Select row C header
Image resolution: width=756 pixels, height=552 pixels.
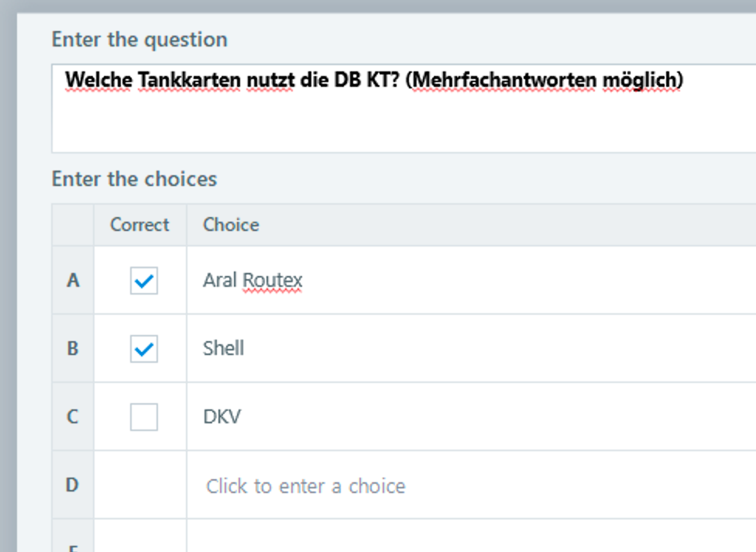tap(73, 417)
